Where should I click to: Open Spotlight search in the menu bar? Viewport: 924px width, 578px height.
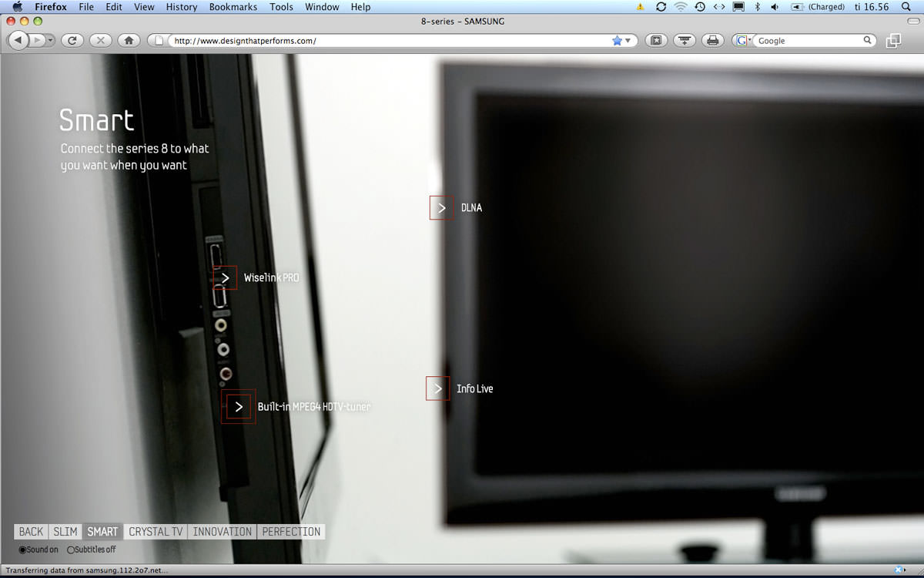[x=906, y=7]
